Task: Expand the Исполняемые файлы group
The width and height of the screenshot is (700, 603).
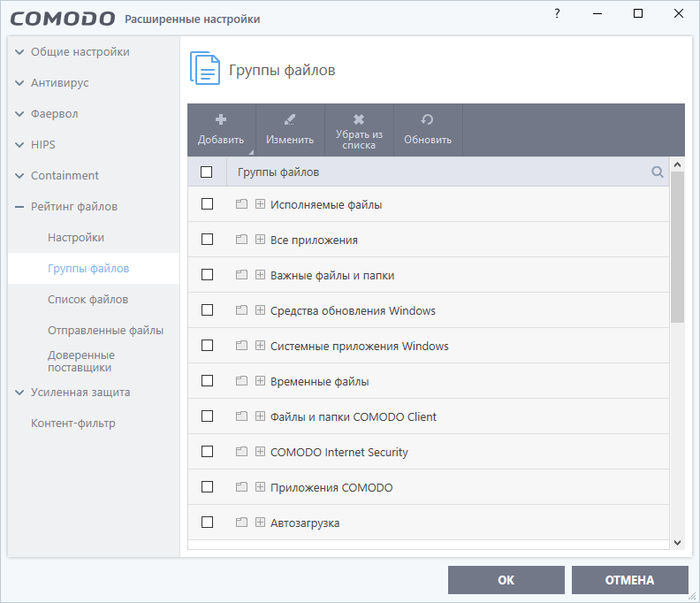Action: 260,204
